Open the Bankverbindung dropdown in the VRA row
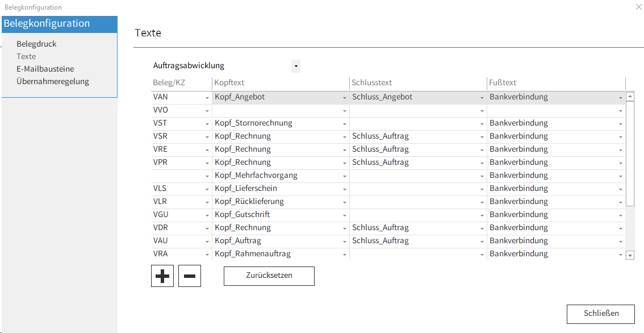Image resolution: width=644 pixels, height=333 pixels. click(x=620, y=253)
